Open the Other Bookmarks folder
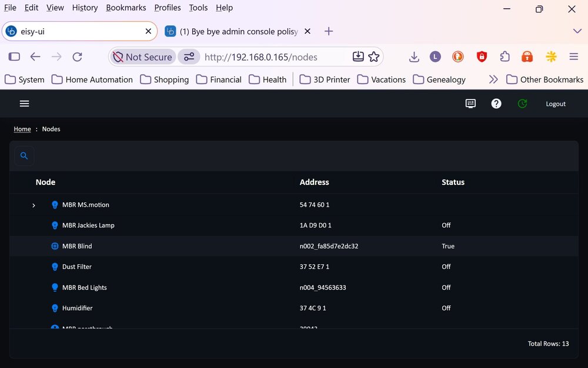The image size is (588, 368). (545, 79)
